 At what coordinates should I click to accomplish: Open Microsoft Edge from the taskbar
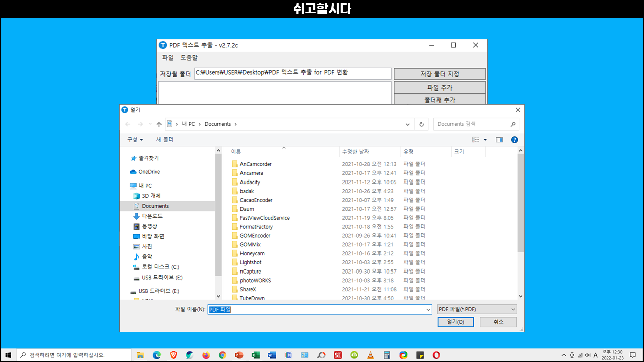click(x=156, y=355)
